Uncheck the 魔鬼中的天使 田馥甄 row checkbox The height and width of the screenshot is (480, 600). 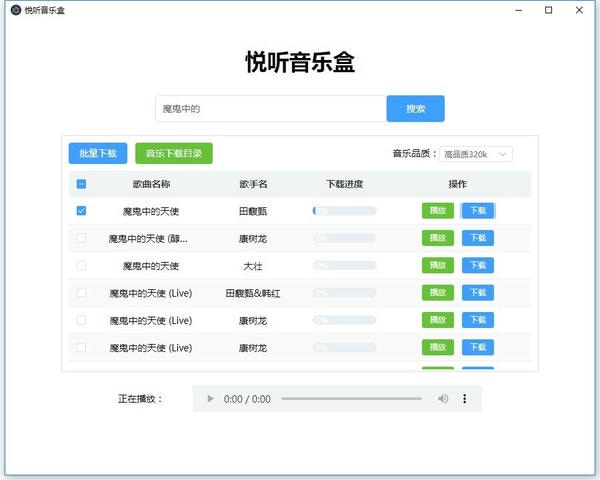click(81, 211)
